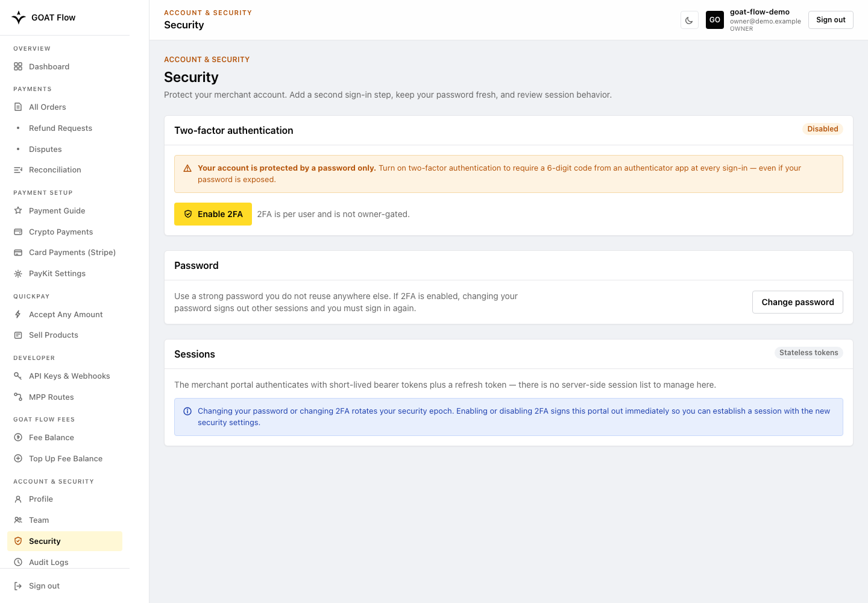Click the Dashboard grid icon

18,66
